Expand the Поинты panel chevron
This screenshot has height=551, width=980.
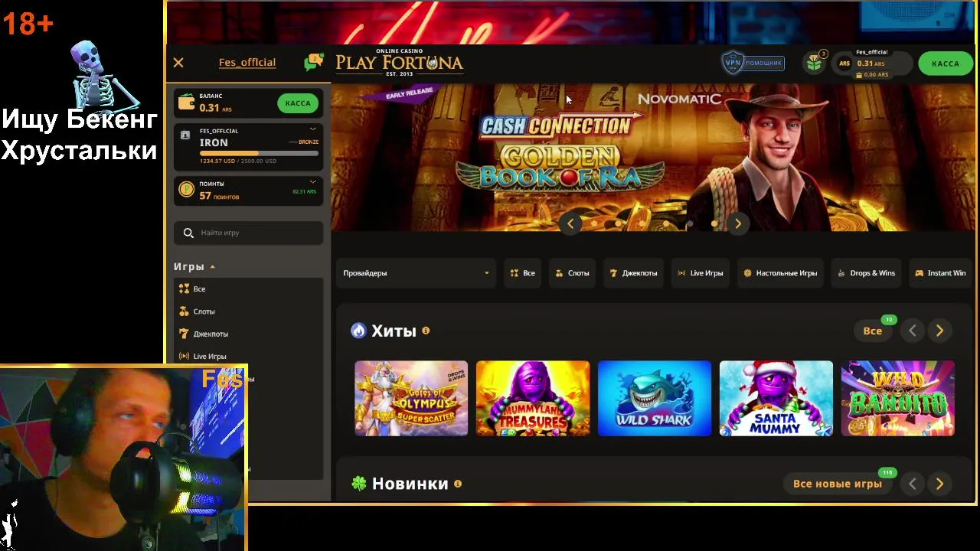point(312,181)
